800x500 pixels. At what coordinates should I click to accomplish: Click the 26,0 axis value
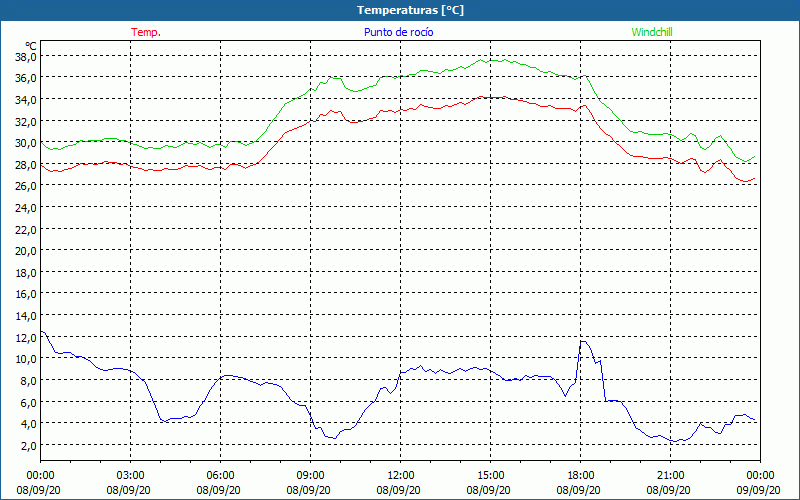point(26,186)
